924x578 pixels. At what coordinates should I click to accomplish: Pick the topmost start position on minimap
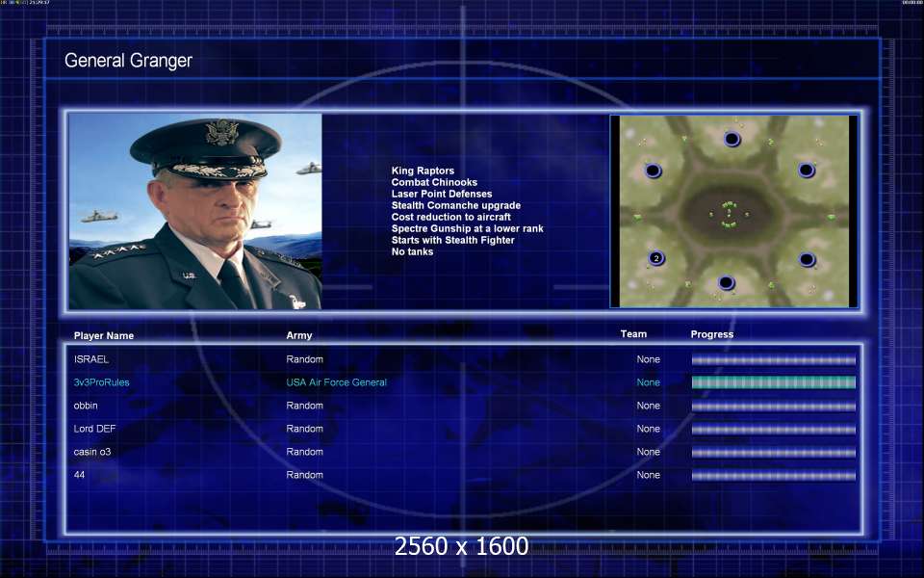click(x=731, y=139)
